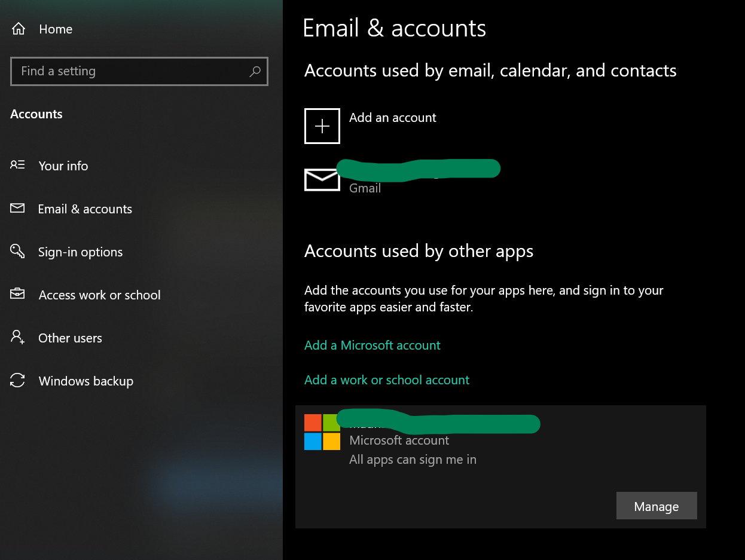Select Email & accounts in sidebar
745x560 pixels.
[x=85, y=209]
